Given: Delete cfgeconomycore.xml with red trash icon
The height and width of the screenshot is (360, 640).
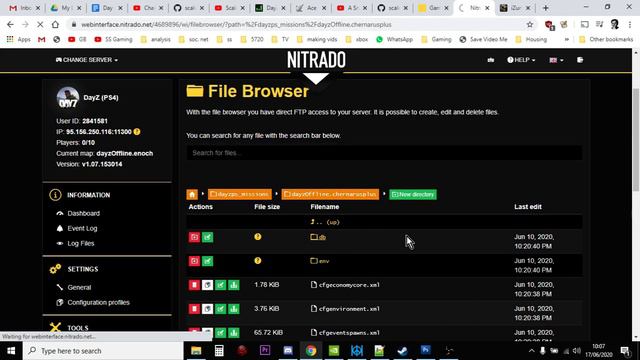Looking at the screenshot, I should (194, 285).
